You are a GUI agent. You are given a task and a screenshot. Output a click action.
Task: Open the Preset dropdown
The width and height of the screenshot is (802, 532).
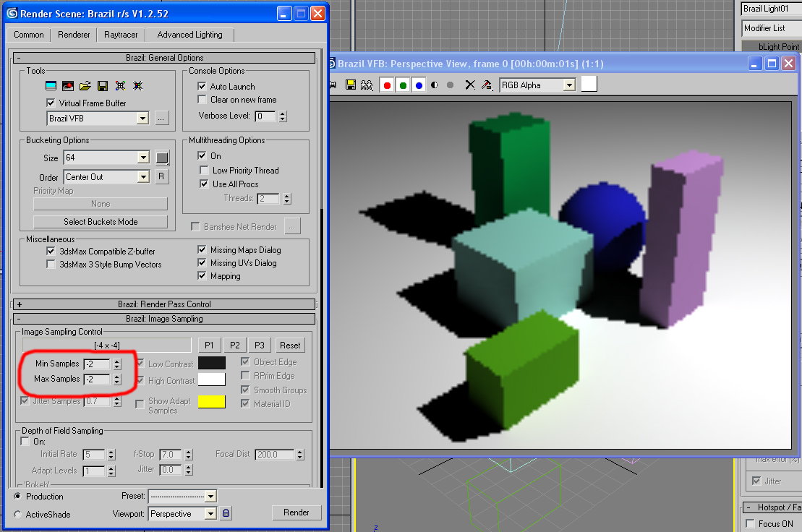coord(210,497)
